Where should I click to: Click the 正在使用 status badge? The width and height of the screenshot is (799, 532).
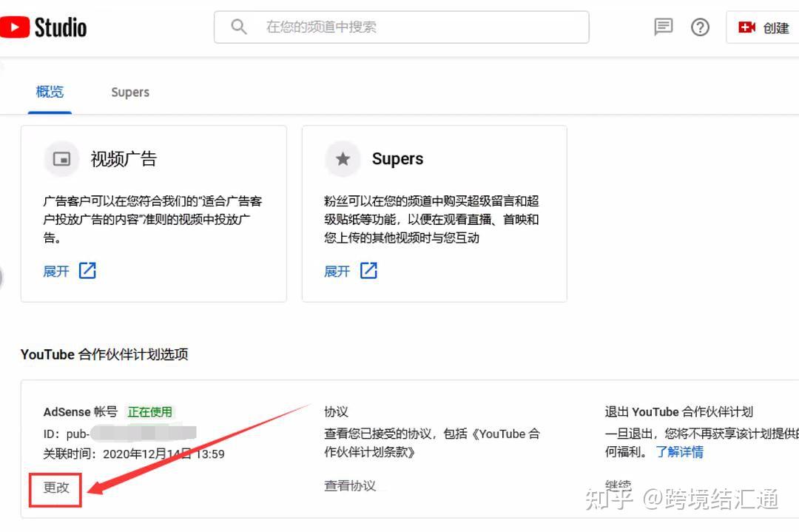coord(149,411)
